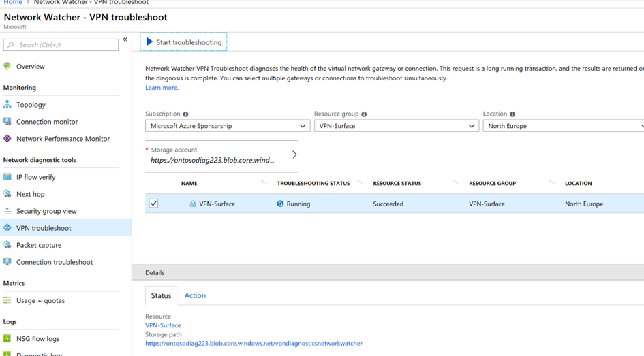Select VPN troubleshoot menu item

65,227
